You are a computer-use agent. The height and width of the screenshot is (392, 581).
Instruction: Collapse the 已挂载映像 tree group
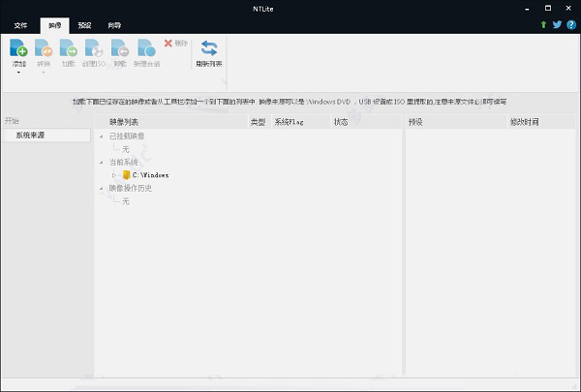click(x=101, y=136)
